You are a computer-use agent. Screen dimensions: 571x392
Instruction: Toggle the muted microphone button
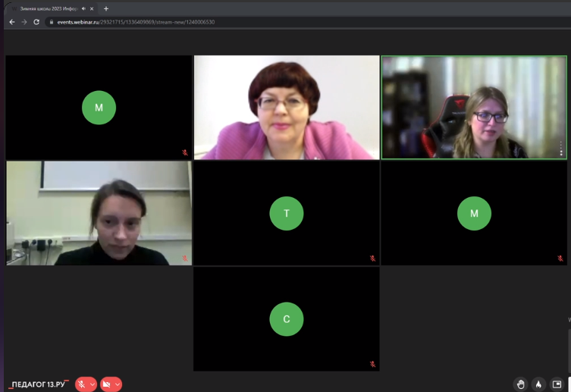[81, 384]
